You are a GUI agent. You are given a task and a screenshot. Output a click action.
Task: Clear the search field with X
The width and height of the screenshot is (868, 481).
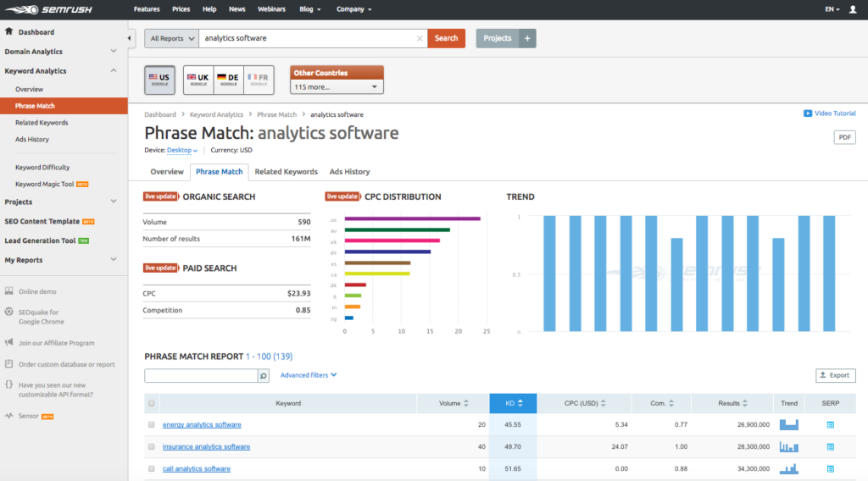pyautogui.click(x=420, y=38)
